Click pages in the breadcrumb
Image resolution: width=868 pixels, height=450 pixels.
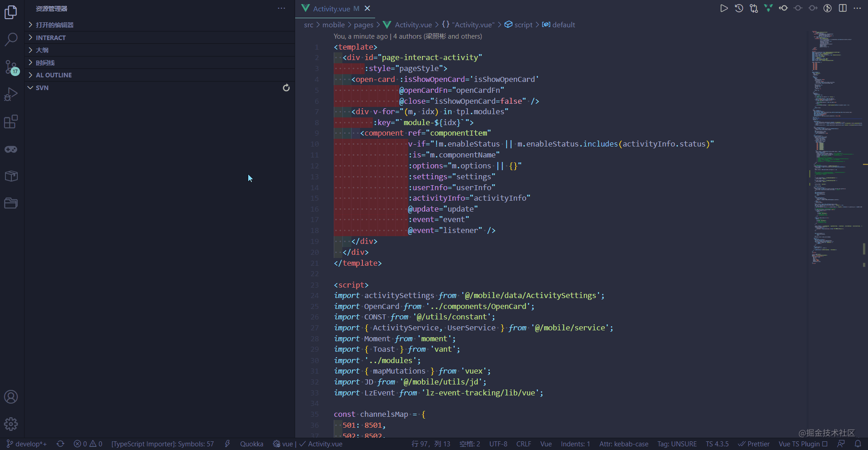[x=364, y=25]
